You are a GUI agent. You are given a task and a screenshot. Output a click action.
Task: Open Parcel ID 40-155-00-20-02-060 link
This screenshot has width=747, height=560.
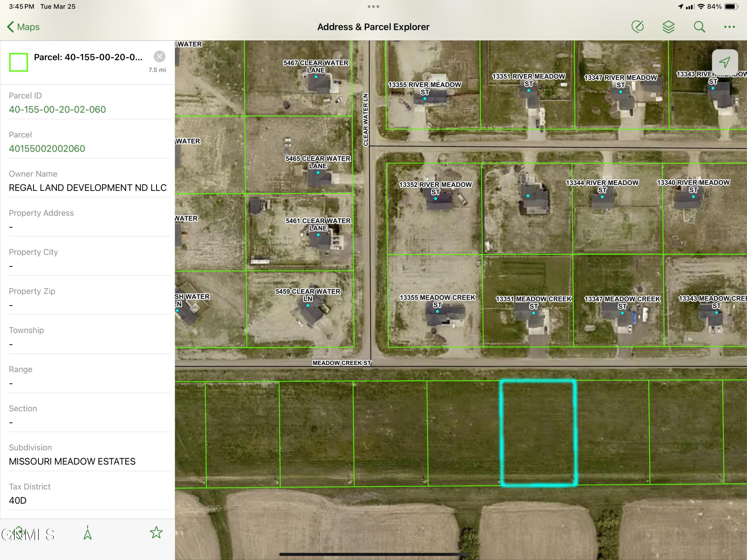point(58,109)
